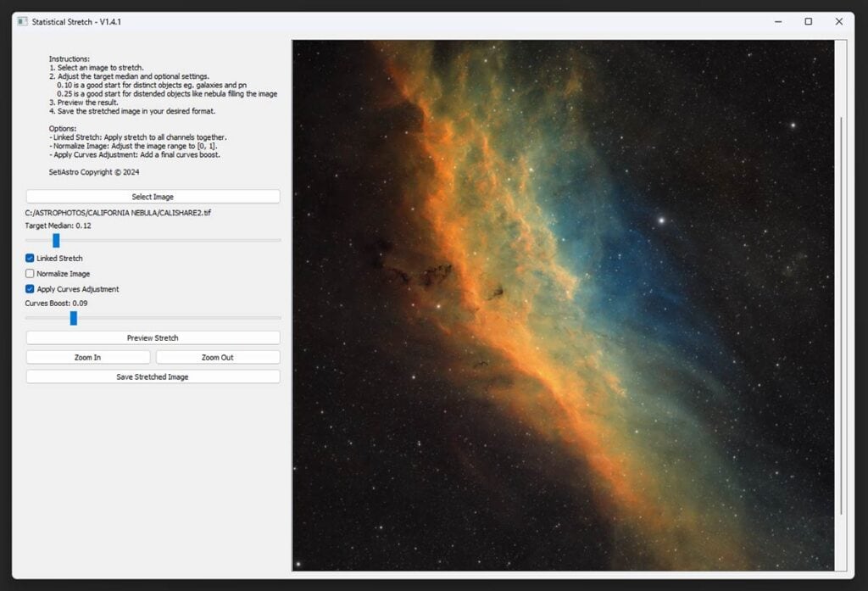Enable Normalize Image
Image resolution: width=868 pixels, height=591 pixels.
(x=30, y=273)
